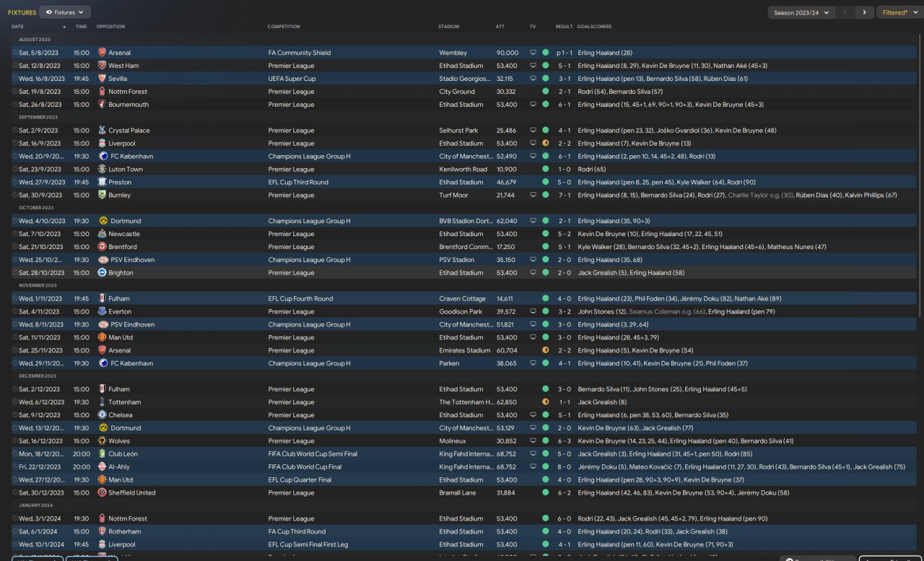
Task: Tick the row selector circle for Bournemouth fixture
Action: (x=14, y=105)
